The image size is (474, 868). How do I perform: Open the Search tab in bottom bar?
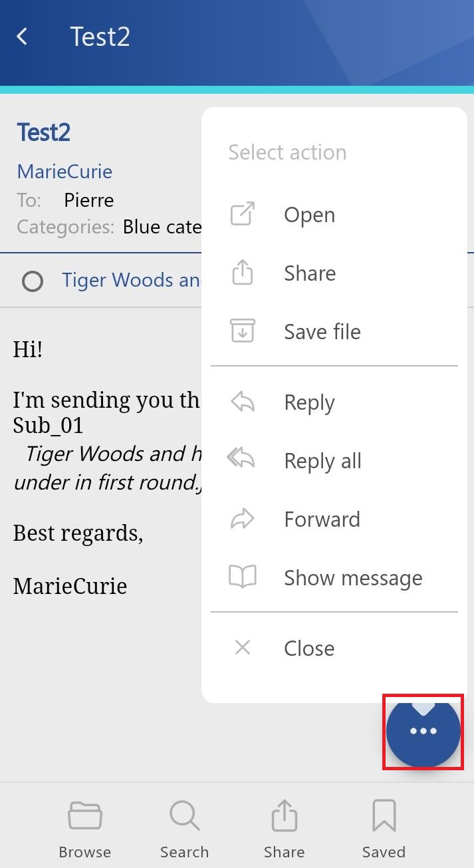[184, 828]
